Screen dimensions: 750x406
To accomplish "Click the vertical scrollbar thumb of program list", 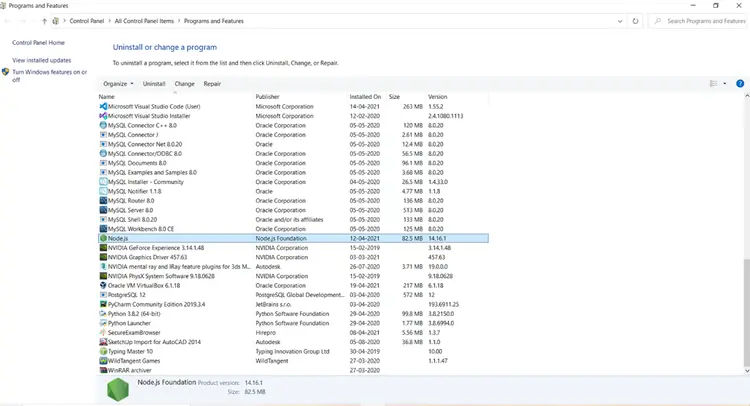I will point(747,312).
